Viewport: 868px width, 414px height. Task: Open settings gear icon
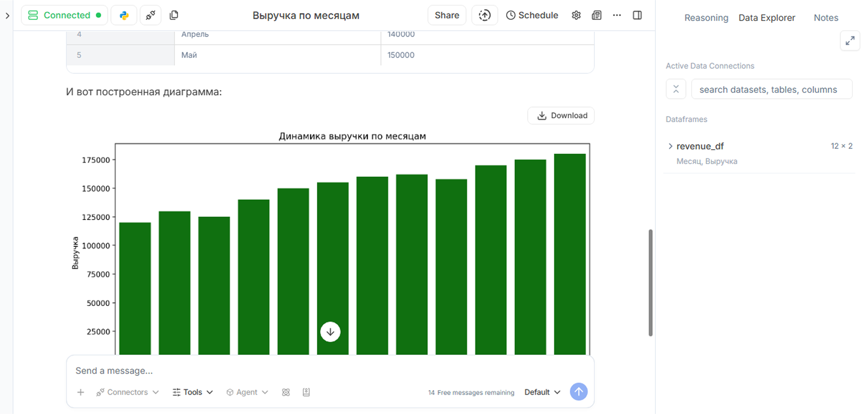click(x=576, y=15)
